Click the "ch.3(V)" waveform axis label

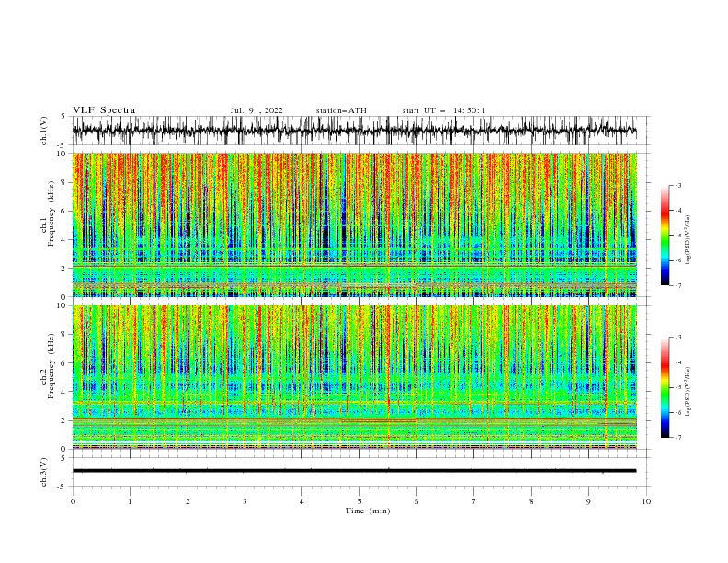pos(44,473)
